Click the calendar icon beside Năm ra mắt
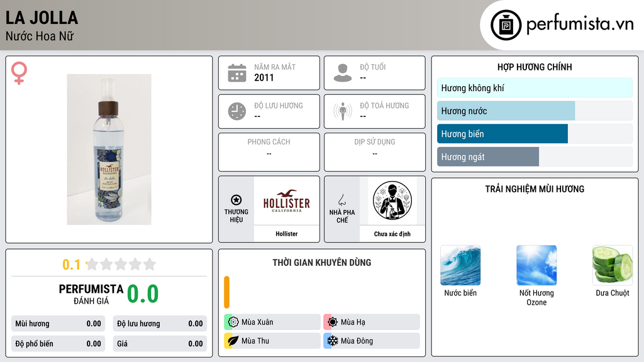The image size is (644, 362). (237, 73)
